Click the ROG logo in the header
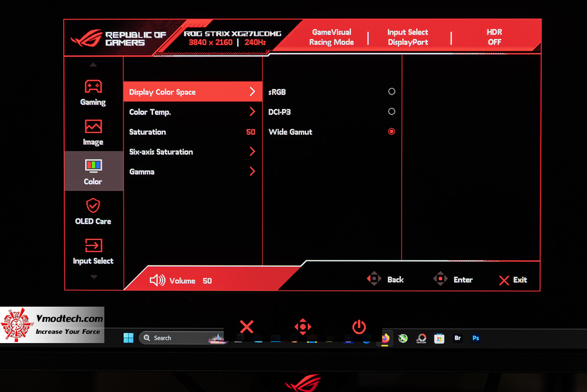 [86, 38]
